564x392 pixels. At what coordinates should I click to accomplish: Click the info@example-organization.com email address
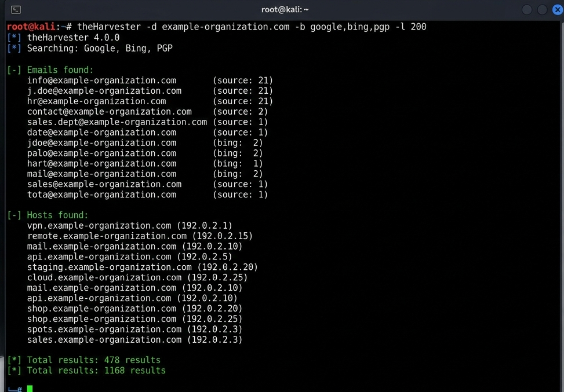pos(101,80)
